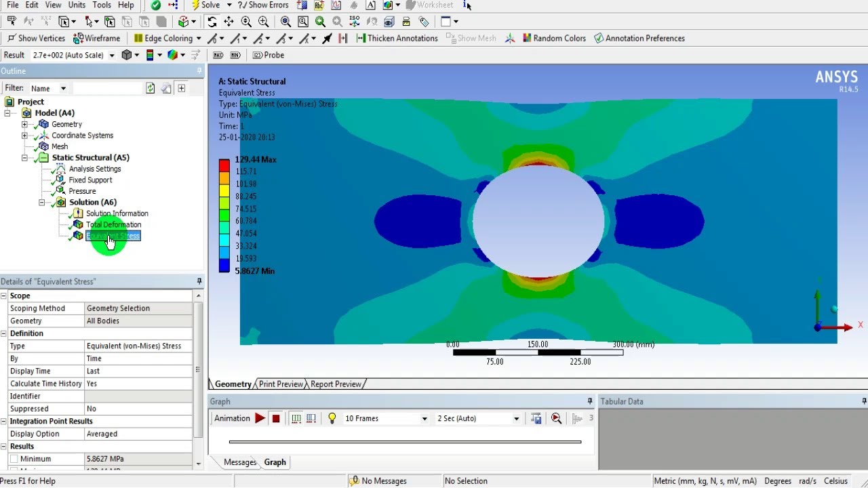Toggle Random Colors display

click(x=554, y=39)
